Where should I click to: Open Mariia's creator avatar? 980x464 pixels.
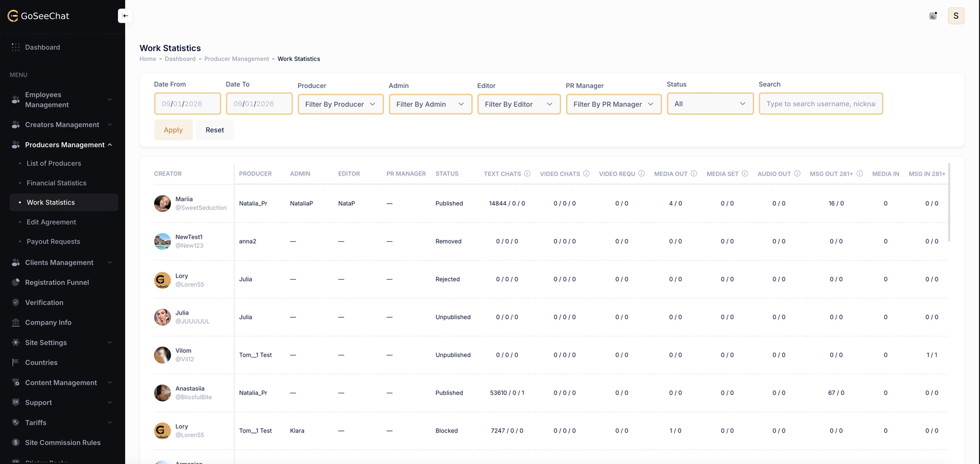pos(162,203)
